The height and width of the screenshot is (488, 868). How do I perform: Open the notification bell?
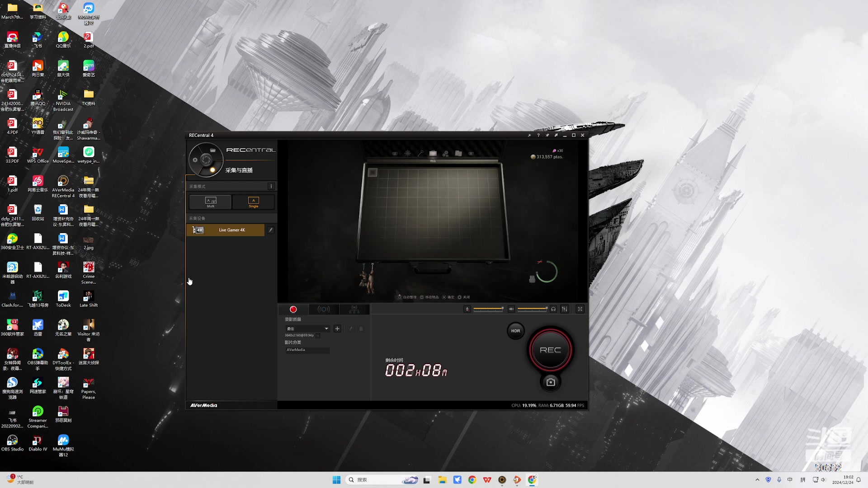[859, 480]
